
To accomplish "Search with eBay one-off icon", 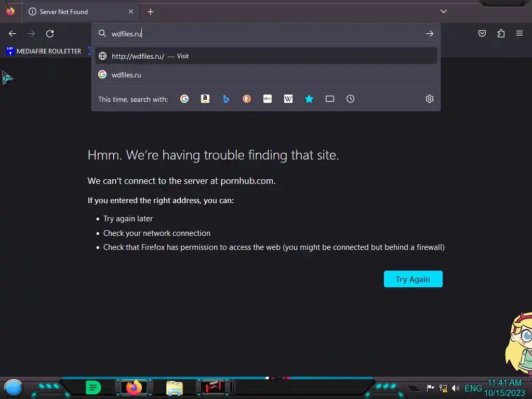I will coord(268,99).
